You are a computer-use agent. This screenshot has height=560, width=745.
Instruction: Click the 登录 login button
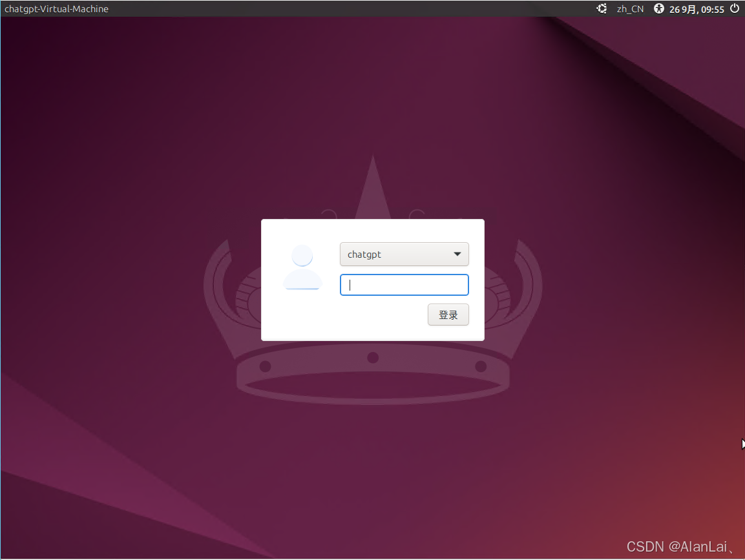pyautogui.click(x=448, y=315)
